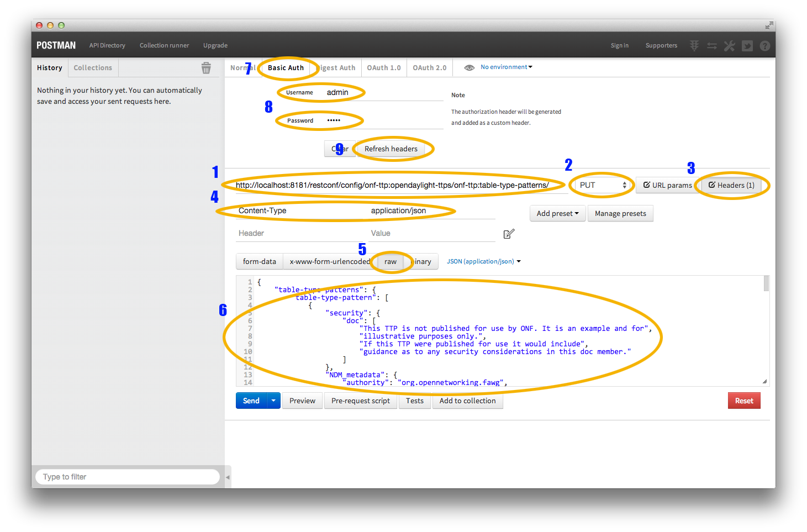Open API Directory in the top bar

click(x=107, y=45)
